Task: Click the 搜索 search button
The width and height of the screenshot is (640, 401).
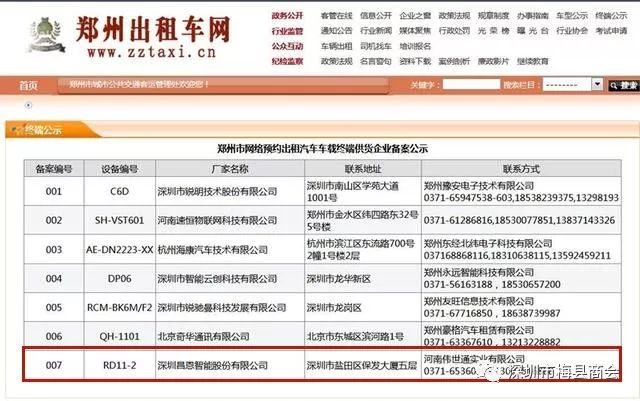Action: 624,85
